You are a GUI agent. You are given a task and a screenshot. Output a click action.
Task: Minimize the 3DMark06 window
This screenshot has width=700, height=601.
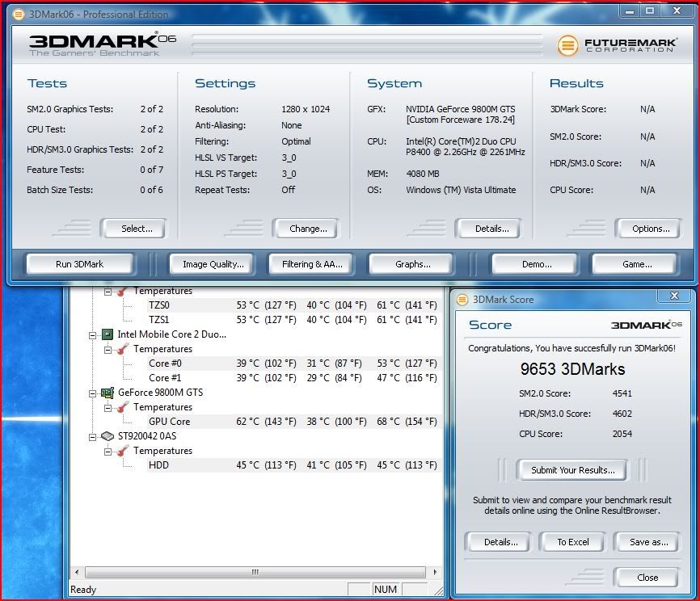(630, 11)
